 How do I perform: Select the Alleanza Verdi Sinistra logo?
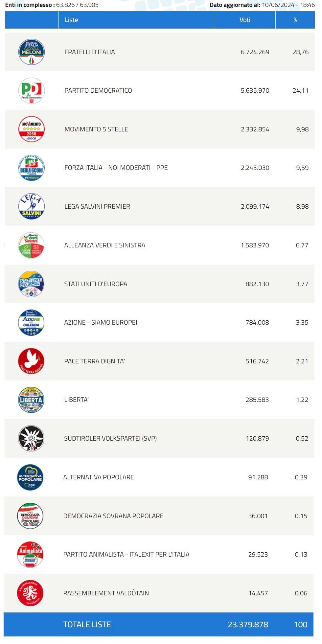[x=31, y=245]
